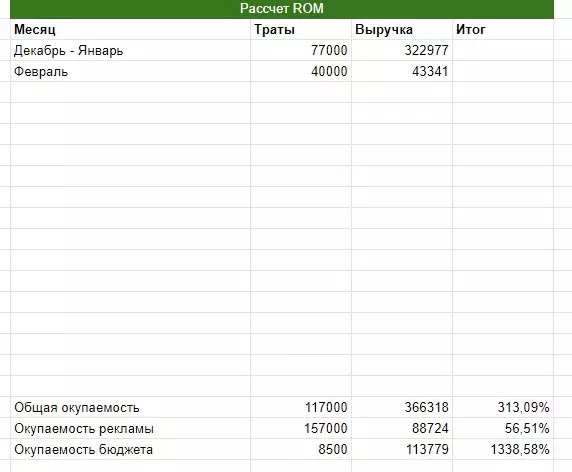Select empty Итог cell for Декабрь - Январь
The width and height of the screenshot is (572, 472).
click(x=503, y=50)
